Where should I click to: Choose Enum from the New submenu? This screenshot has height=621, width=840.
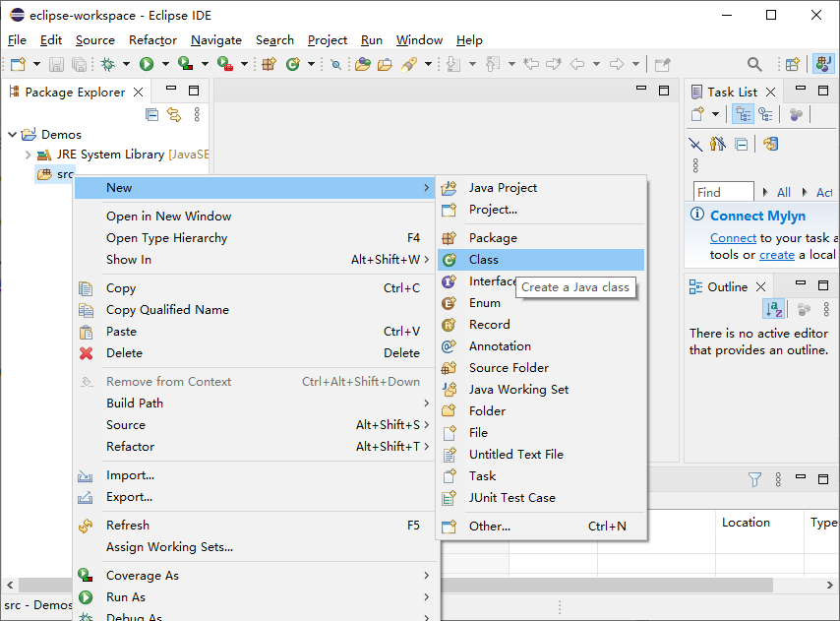click(x=541, y=303)
